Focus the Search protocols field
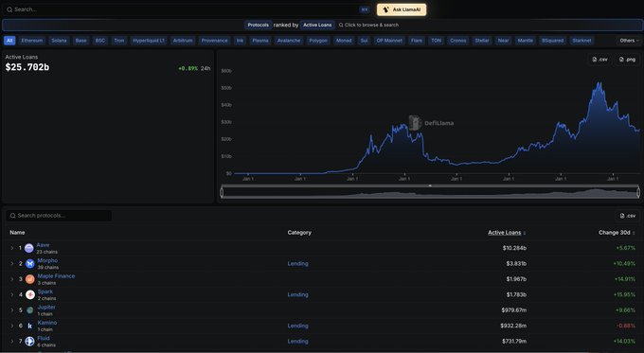 (x=59, y=216)
